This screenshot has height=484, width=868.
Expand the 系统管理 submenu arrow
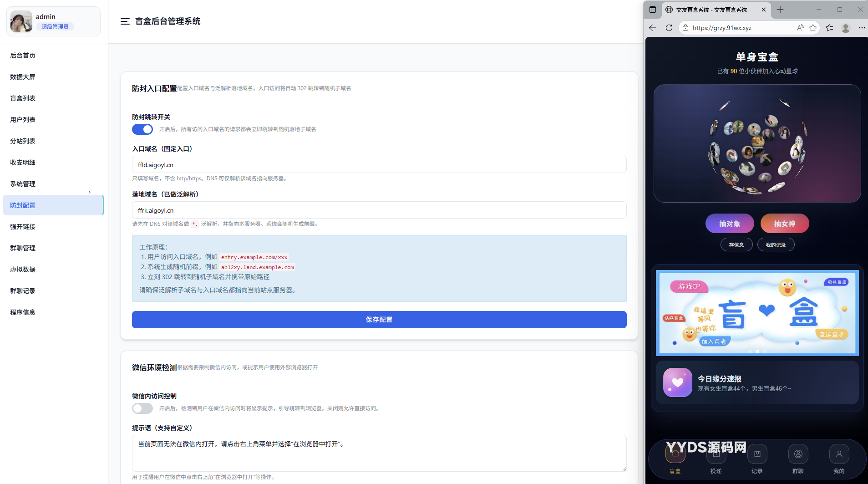pyautogui.click(x=90, y=192)
